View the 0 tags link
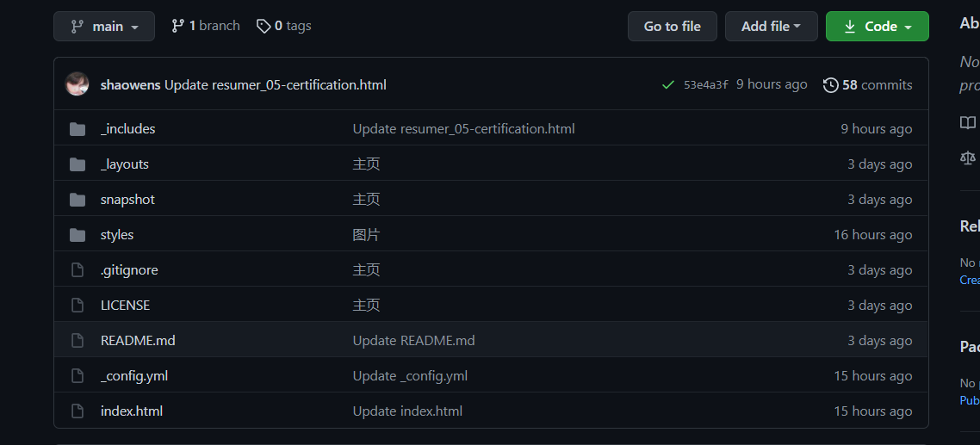The height and width of the screenshot is (445, 980). pyautogui.click(x=283, y=26)
